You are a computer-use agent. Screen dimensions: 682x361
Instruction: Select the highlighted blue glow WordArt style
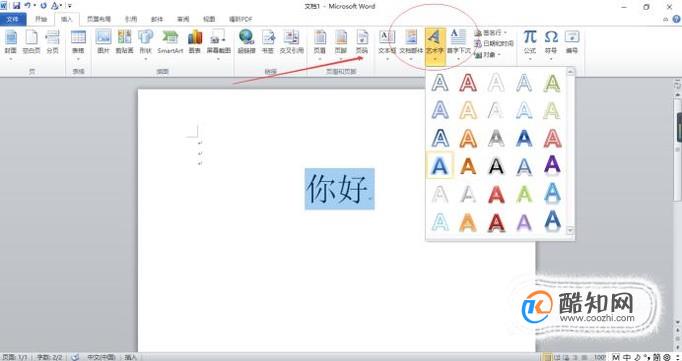point(440,165)
